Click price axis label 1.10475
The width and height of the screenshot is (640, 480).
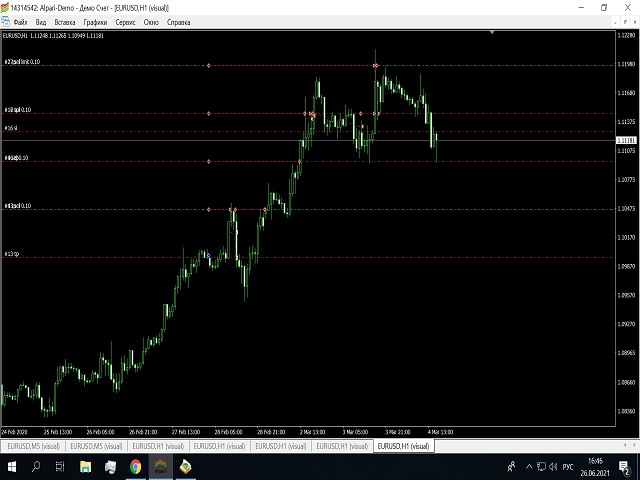(x=627, y=209)
